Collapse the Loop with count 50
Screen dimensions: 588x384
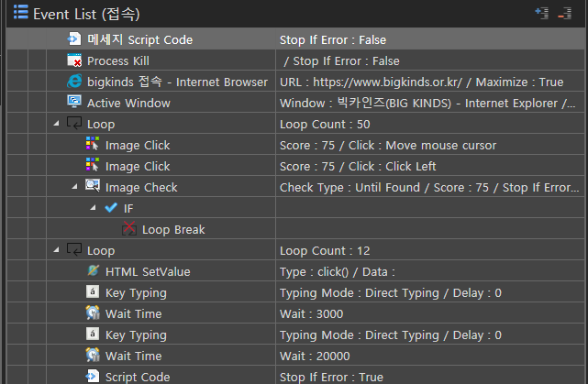coord(56,123)
